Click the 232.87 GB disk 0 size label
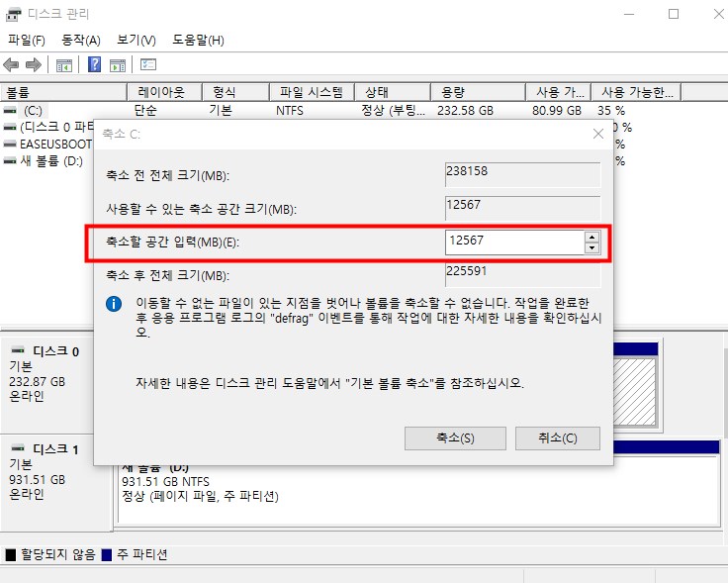Image resolution: width=728 pixels, height=583 pixels. (38, 382)
